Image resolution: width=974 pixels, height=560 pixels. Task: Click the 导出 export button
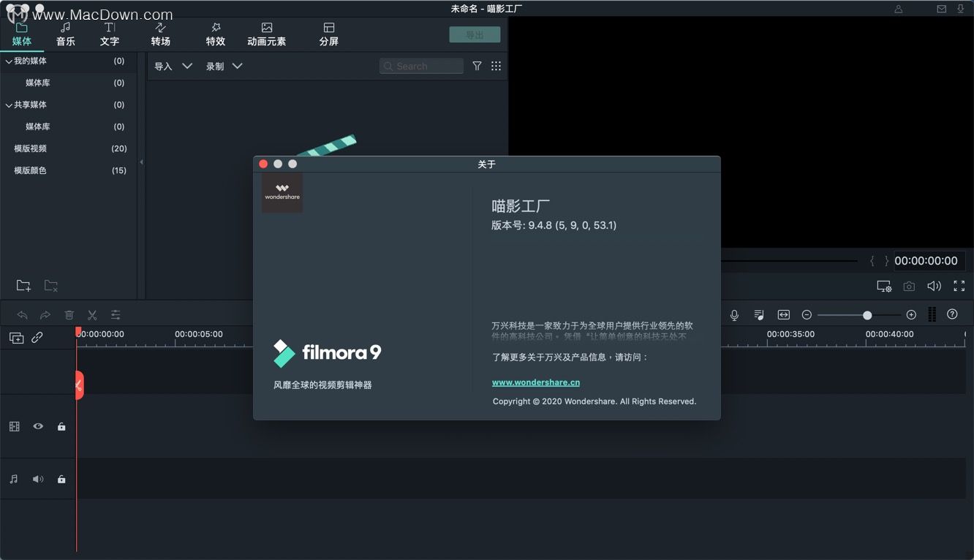(x=475, y=34)
